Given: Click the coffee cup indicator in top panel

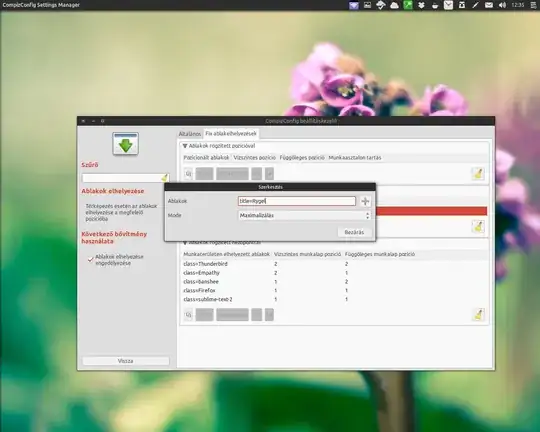Looking at the screenshot, I should (435, 5).
